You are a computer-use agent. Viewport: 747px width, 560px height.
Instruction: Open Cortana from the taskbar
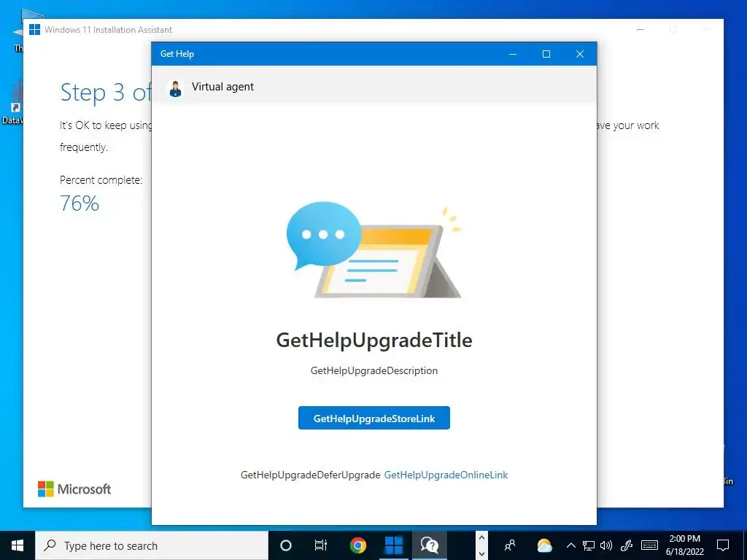coord(286,545)
